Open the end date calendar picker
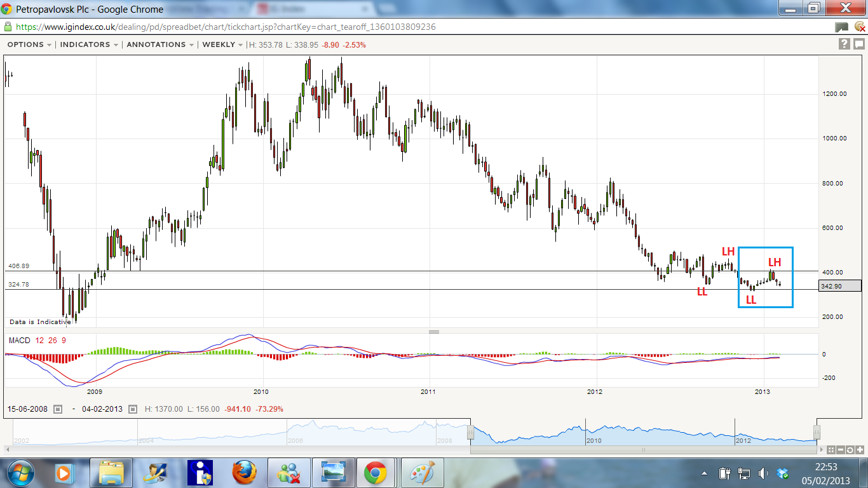This screenshot has width=868, height=488. [x=132, y=409]
